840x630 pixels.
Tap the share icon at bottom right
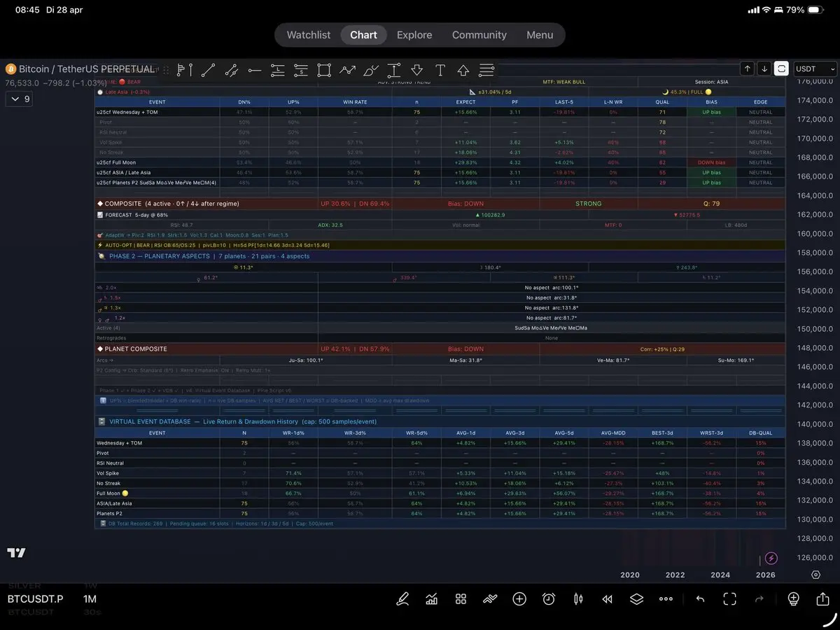pos(822,599)
